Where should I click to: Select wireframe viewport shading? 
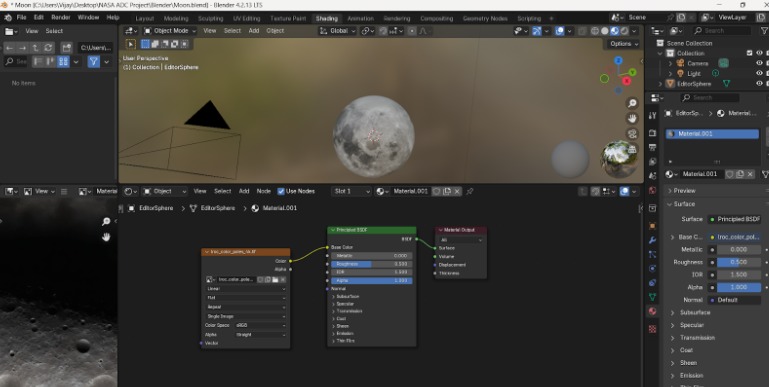(595, 31)
